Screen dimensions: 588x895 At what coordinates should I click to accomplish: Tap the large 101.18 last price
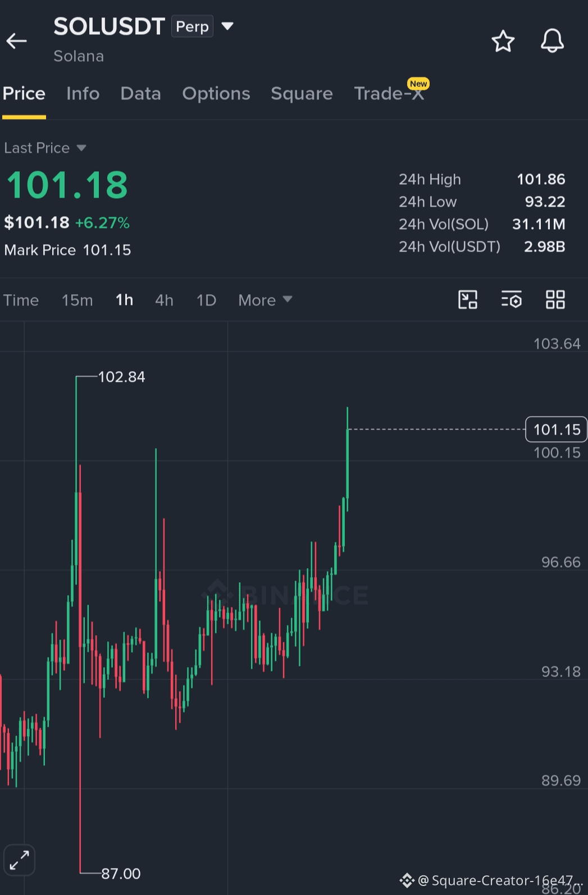(67, 185)
